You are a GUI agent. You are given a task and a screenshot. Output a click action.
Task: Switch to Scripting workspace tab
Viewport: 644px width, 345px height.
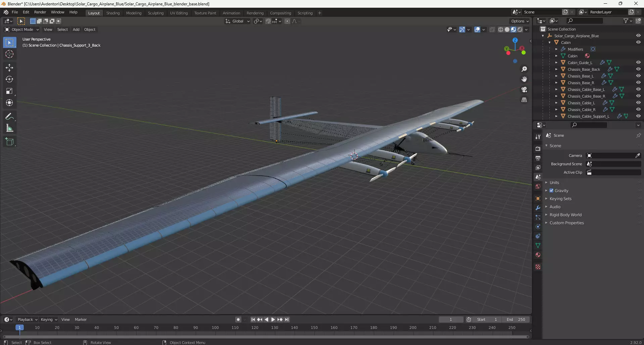pyautogui.click(x=305, y=13)
